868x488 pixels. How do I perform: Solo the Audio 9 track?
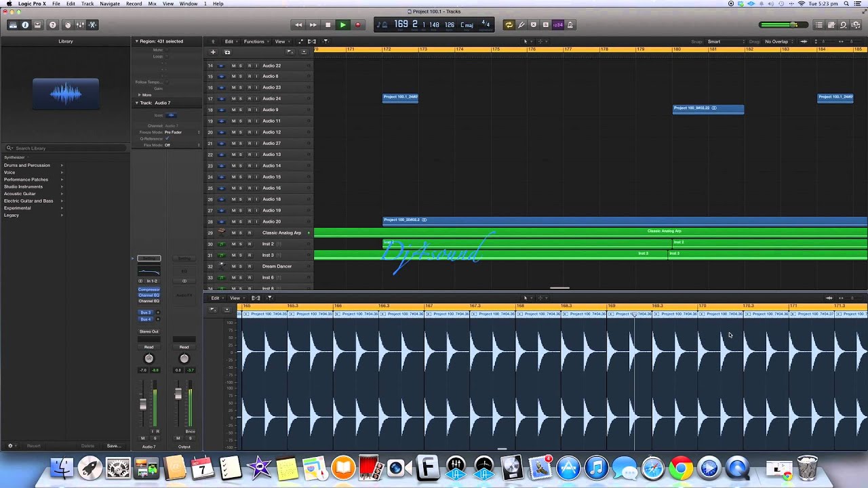tap(241, 110)
